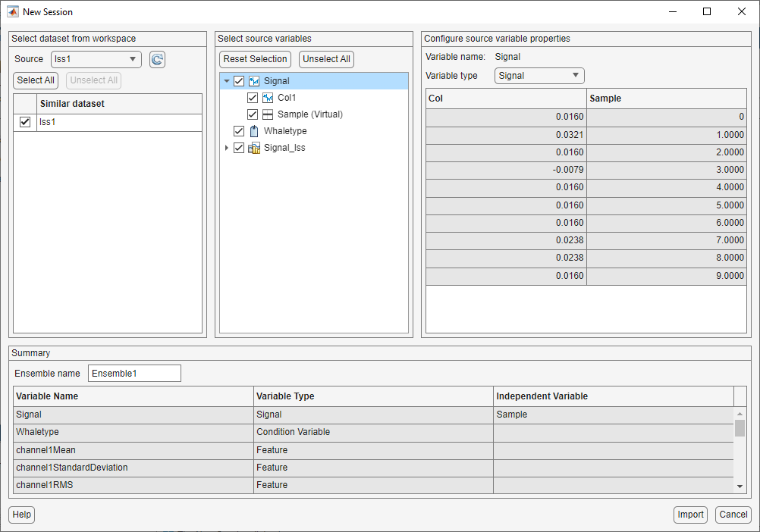Viewport: 760px width, 532px height.
Task: Click the MATLAB logo in title bar
Action: 13,11
